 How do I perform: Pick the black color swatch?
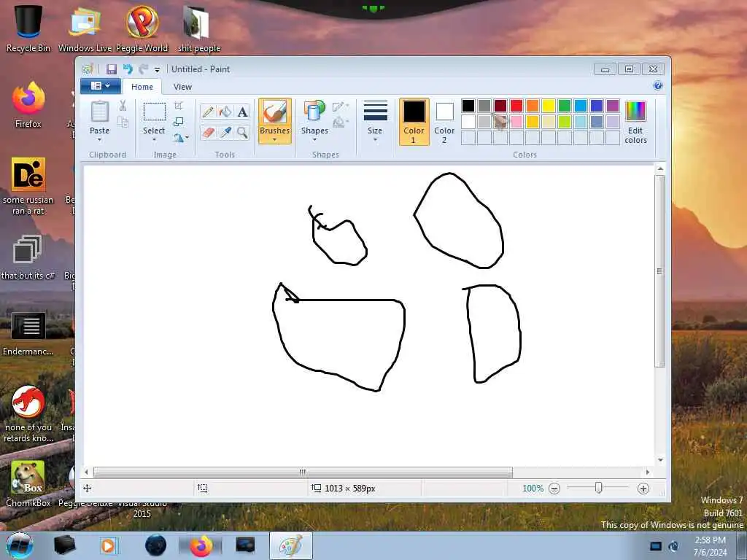pos(468,106)
